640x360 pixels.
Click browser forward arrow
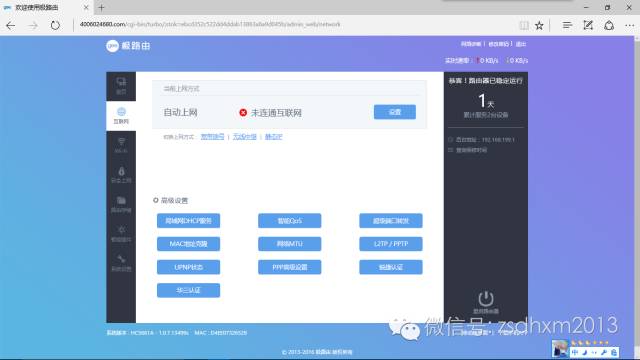tap(33, 25)
